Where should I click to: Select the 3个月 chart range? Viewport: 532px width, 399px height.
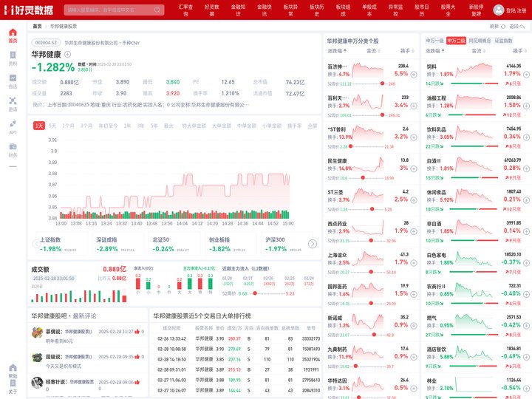[x=86, y=126]
